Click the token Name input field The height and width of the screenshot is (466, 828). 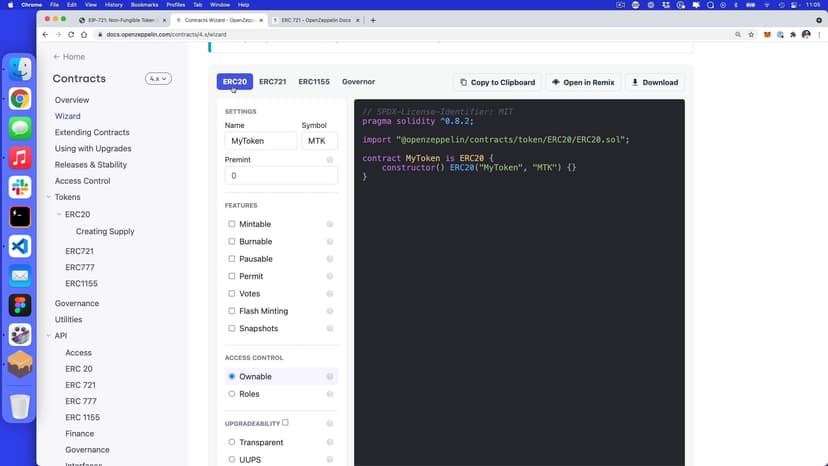[x=260, y=142]
